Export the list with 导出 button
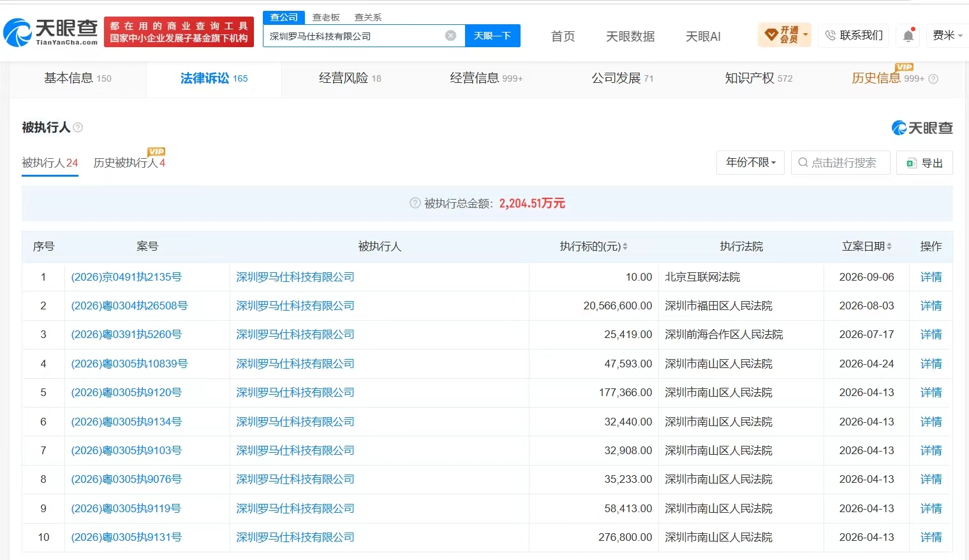Image resolution: width=969 pixels, height=560 pixels. click(x=924, y=163)
